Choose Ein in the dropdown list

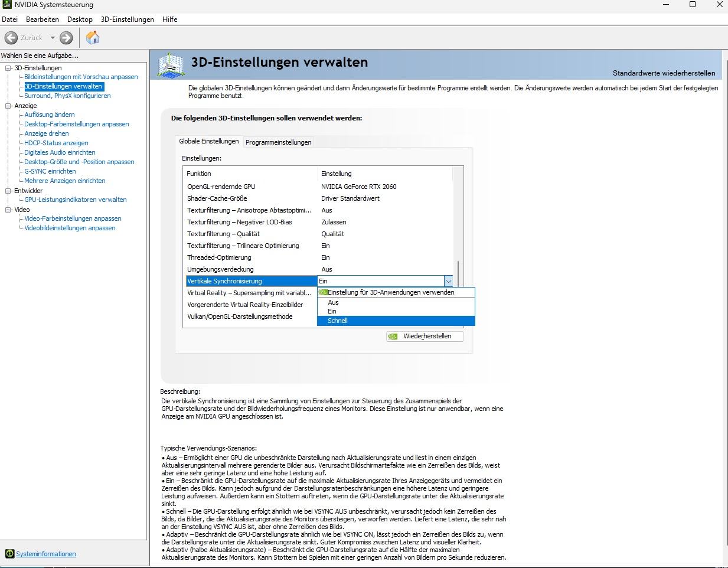point(396,311)
